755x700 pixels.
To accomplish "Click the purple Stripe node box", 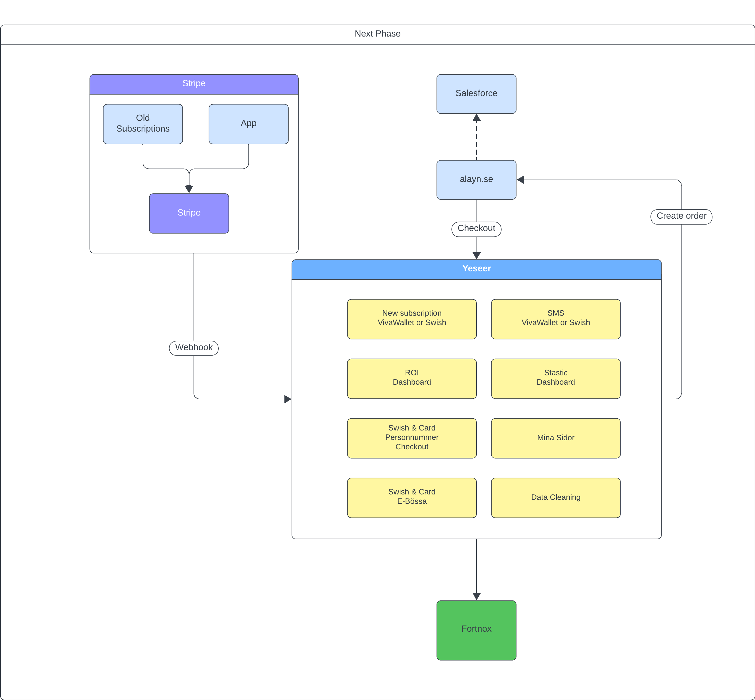I will click(x=189, y=213).
